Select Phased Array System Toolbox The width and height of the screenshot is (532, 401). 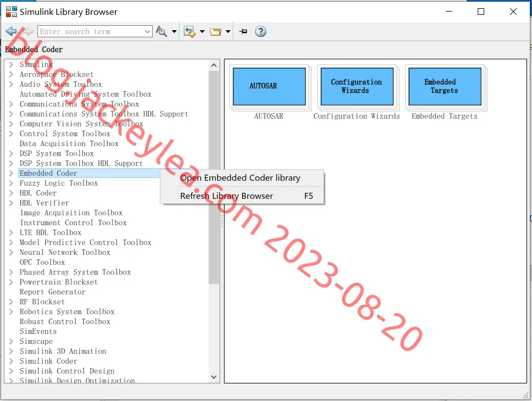click(x=75, y=272)
